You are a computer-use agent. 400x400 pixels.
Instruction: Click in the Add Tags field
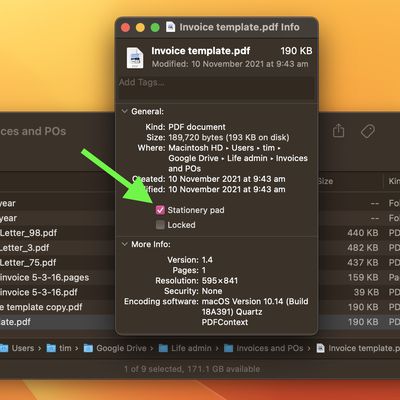click(x=216, y=88)
